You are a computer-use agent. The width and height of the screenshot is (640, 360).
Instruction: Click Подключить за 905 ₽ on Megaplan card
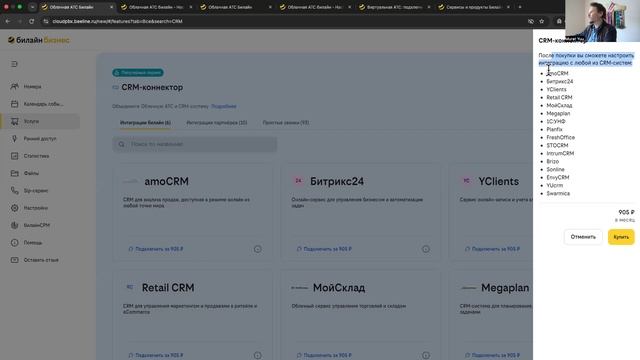click(x=492, y=356)
